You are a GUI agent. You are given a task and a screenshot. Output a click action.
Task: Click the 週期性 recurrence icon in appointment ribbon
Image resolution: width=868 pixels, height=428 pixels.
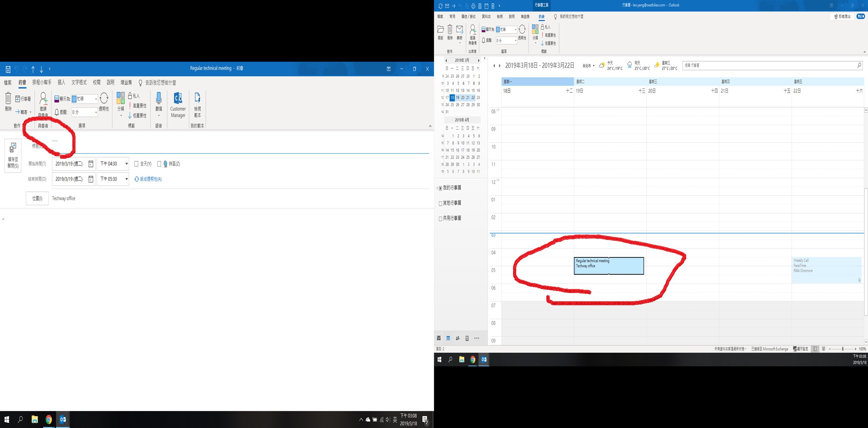(x=104, y=98)
